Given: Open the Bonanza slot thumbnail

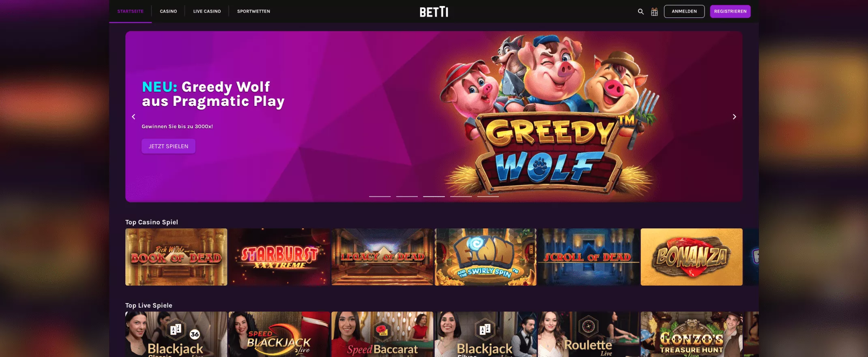Looking at the screenshot, I should (x=692, y=257).
